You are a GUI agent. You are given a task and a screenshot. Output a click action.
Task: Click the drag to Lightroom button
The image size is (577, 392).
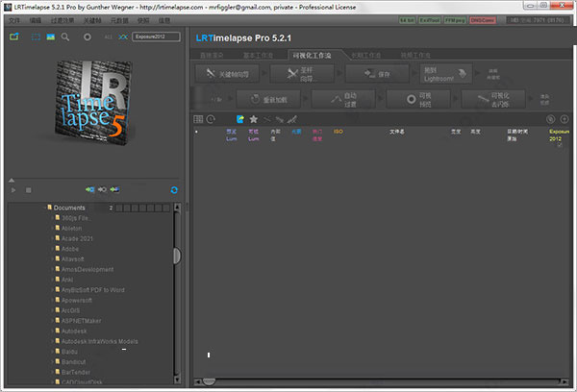coord(446,74)
